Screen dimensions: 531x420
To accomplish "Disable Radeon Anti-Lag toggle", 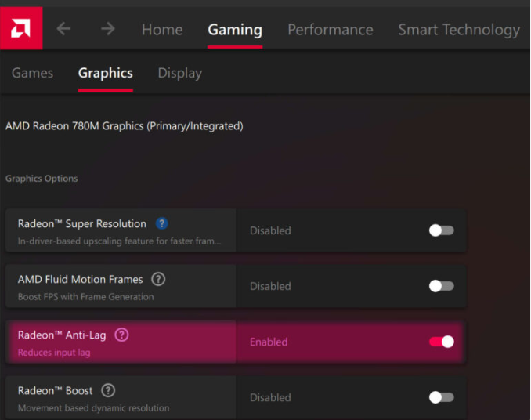I will tap(441, 342).
